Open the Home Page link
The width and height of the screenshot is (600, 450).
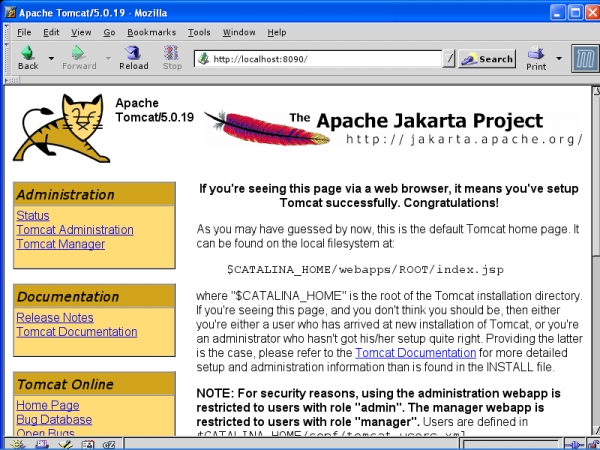pos(48,405)
